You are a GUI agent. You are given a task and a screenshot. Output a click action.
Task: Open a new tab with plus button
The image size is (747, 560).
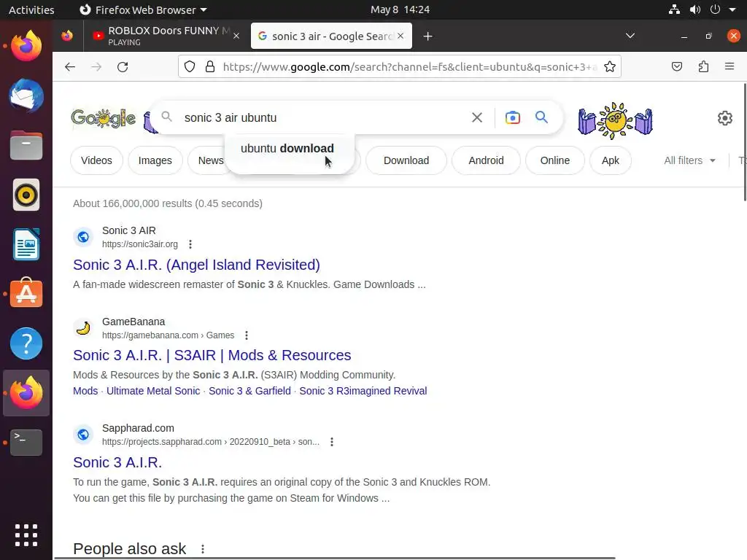427,36
